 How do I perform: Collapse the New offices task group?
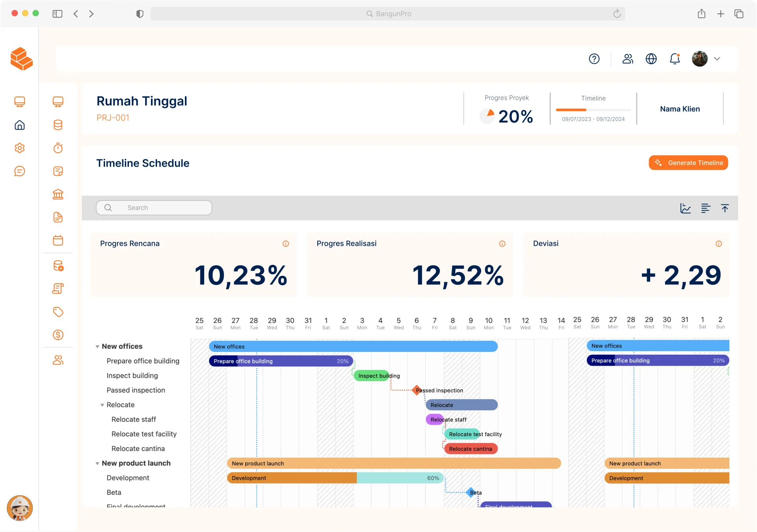[x=97, y=347]
